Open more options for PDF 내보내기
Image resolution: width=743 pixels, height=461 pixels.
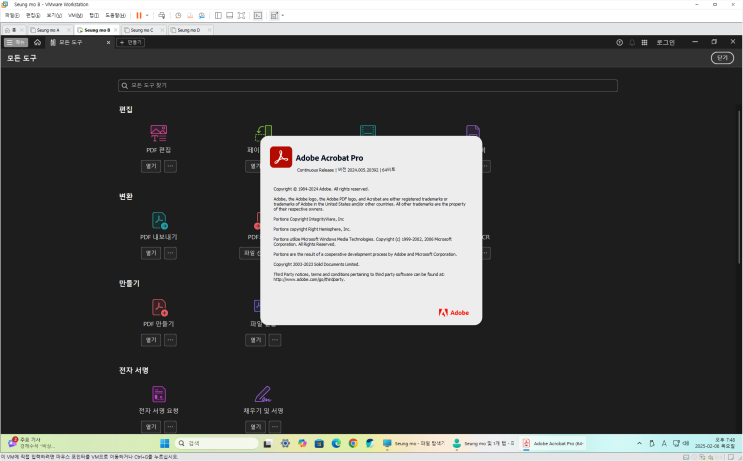[170, 253]
